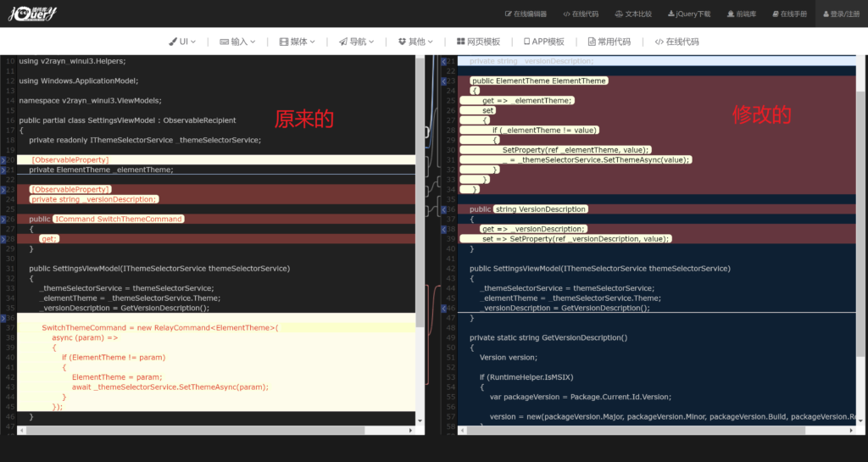Click merge arrow at left line 21
Image resolution: width=868 pixels, height=462 pixels.
tap(3, 170)
